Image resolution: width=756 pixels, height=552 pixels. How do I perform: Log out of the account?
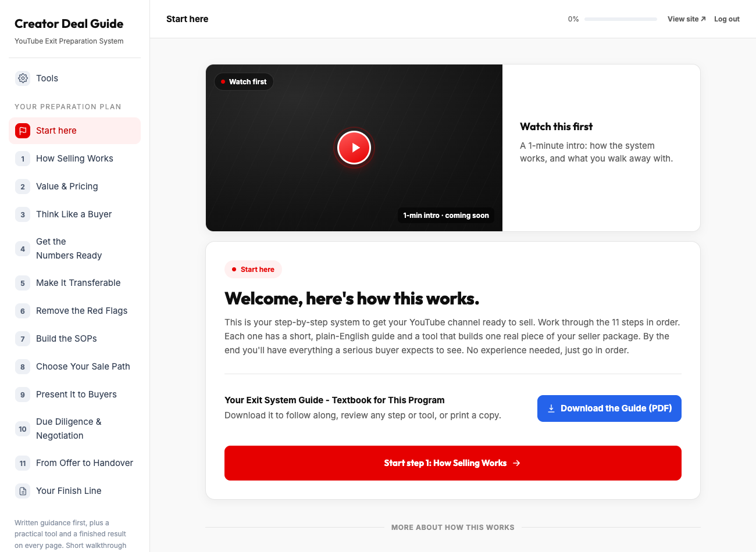tap(727, 19)
